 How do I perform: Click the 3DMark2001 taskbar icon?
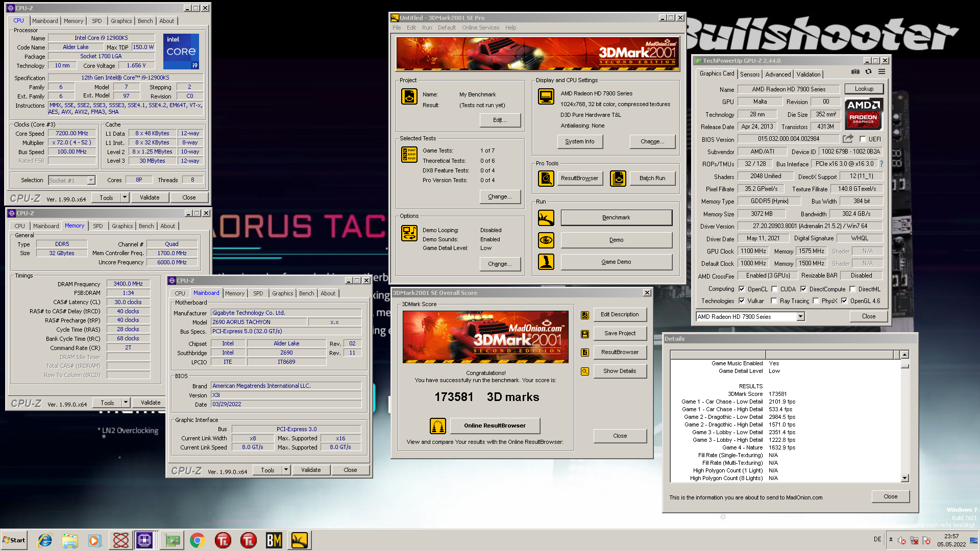point(300,540)
